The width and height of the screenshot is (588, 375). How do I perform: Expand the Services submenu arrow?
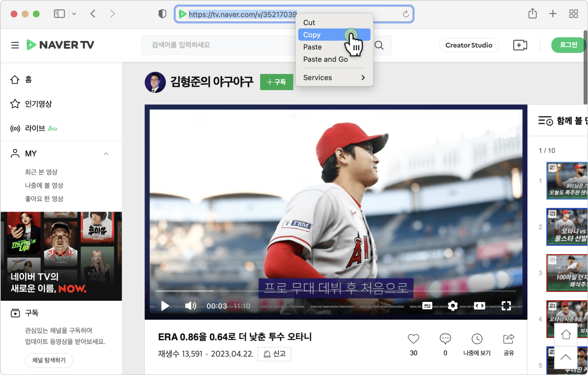point(363,78)
